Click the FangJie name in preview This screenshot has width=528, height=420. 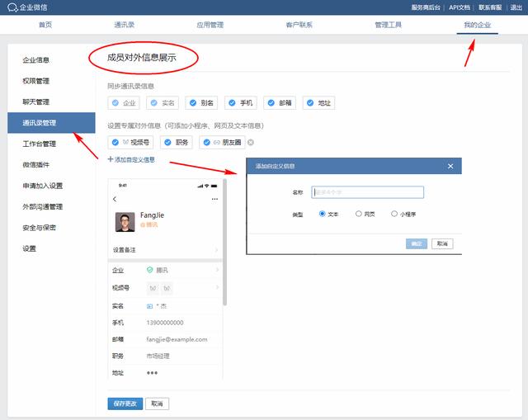click(x=152, y=215)
